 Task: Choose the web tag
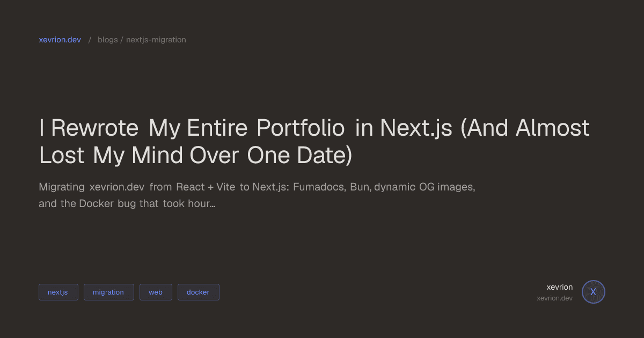pos(156,292)
